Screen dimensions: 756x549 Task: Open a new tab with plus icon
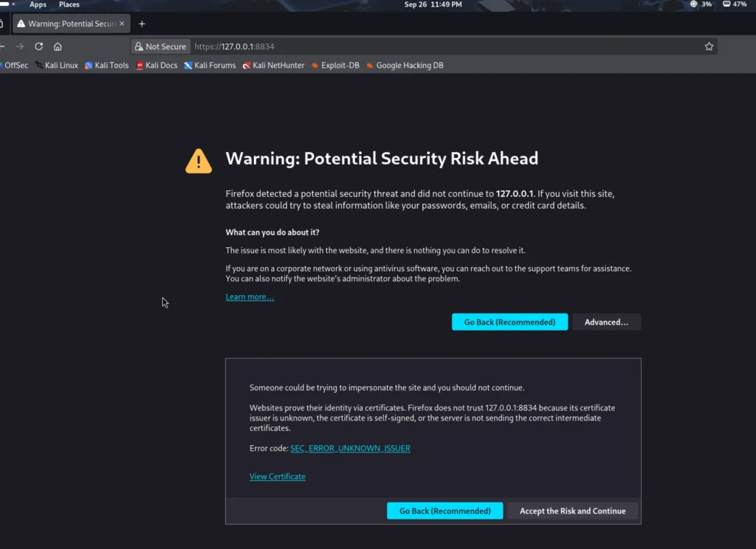142,24
